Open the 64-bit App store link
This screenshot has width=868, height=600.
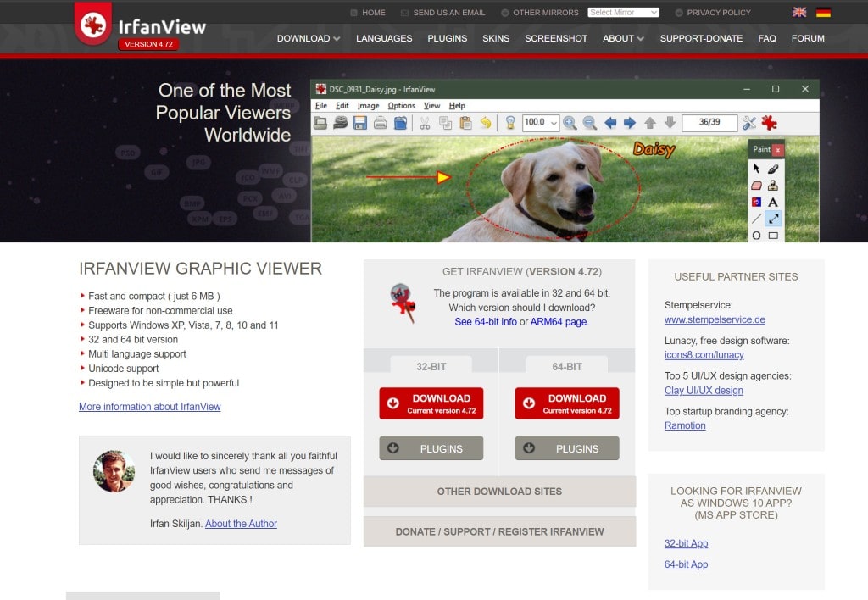point(686,564)
